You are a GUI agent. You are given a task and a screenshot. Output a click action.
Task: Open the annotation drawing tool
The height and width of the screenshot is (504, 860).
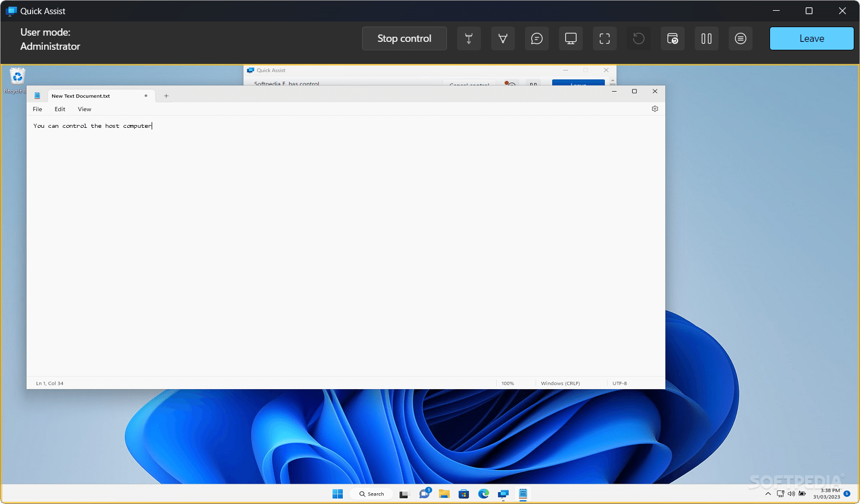(503, 38)
